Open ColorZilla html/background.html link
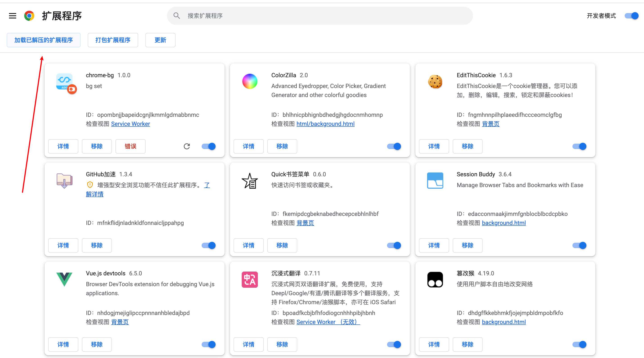 [x=325, y=124]
